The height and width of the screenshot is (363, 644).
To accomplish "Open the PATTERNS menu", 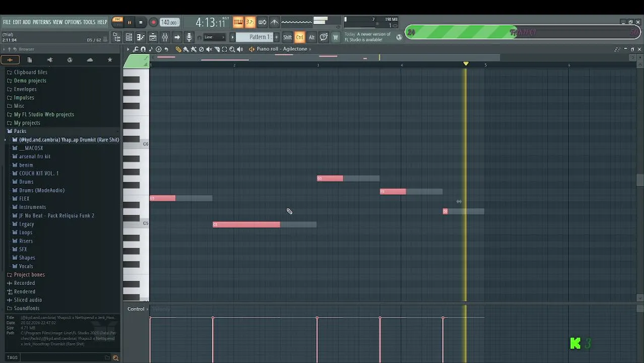I will pos(42,22).
